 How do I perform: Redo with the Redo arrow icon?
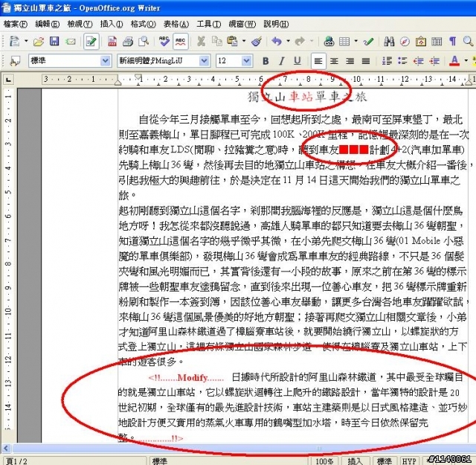(x=300, y=41)
